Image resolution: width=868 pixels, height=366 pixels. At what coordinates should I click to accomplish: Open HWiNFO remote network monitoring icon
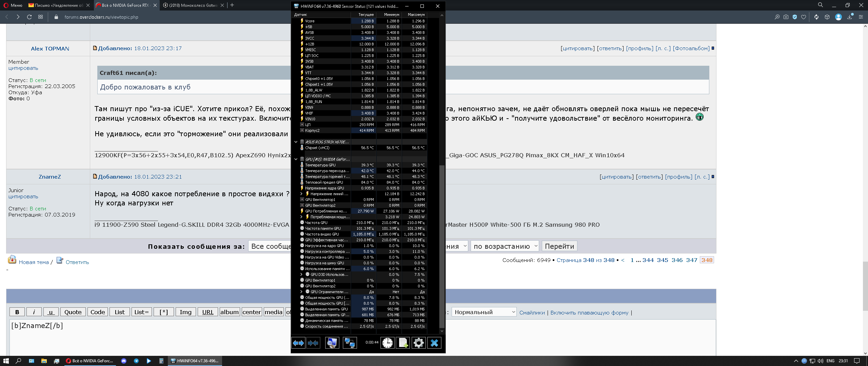(x=350, y=343)
